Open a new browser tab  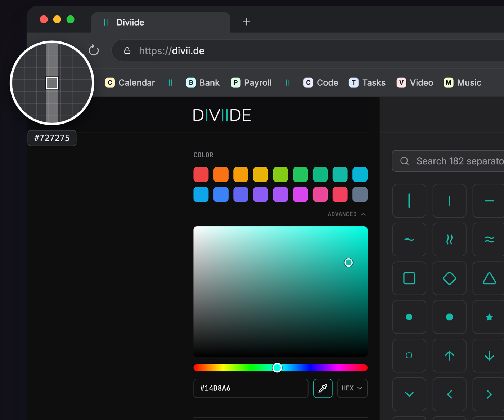click(x=247, y=22)
